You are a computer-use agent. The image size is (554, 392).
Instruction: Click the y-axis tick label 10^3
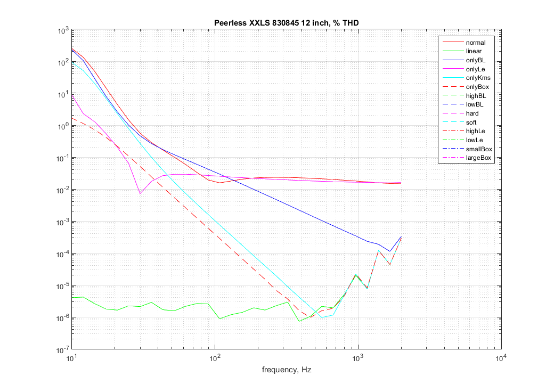63,31
